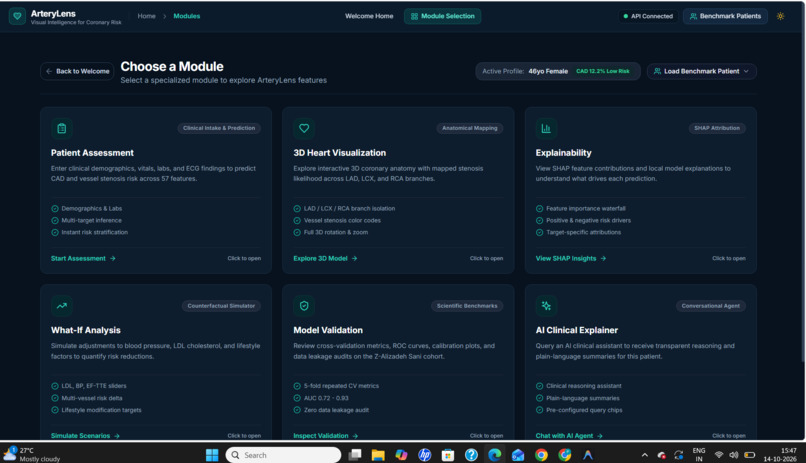This screenshot has height=463, width=806.
Task: Click the taskbar Search box
Action: tap(283, 455)
